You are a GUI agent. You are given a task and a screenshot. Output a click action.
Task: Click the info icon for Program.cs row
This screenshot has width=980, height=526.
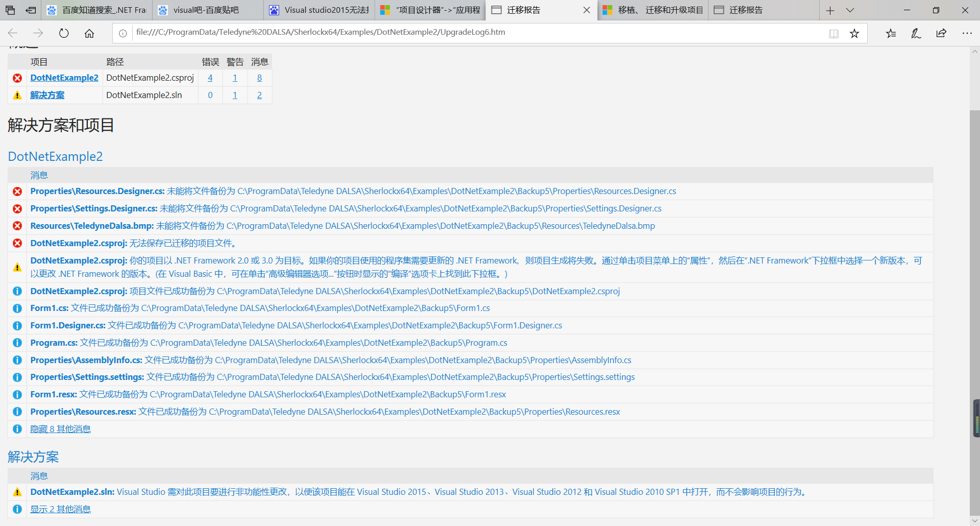click(x=17, y=343)
